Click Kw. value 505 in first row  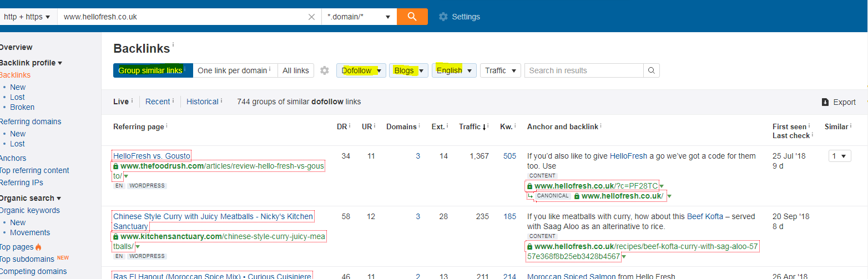click(x=509, y=156)
